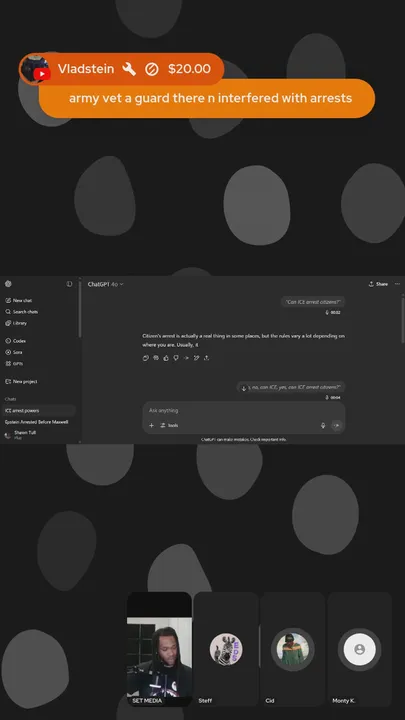Screen dimensions: 405x720
Task: Select the ICE arrest powers chat
Action: (x=39, y=411)
